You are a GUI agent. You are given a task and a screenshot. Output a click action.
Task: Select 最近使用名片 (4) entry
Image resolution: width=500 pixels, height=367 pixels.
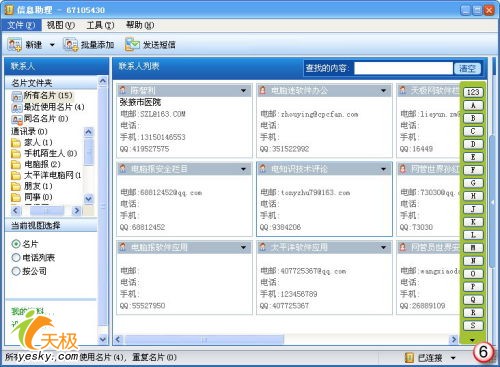(x=48, y=107)
